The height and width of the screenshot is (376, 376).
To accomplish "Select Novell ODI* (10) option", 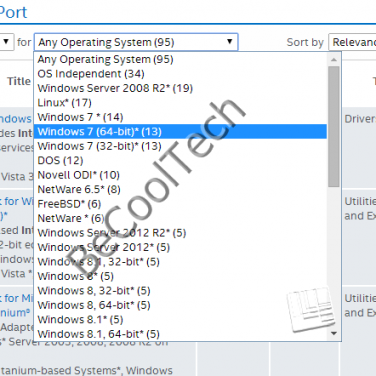I will [x=180, y=175].
